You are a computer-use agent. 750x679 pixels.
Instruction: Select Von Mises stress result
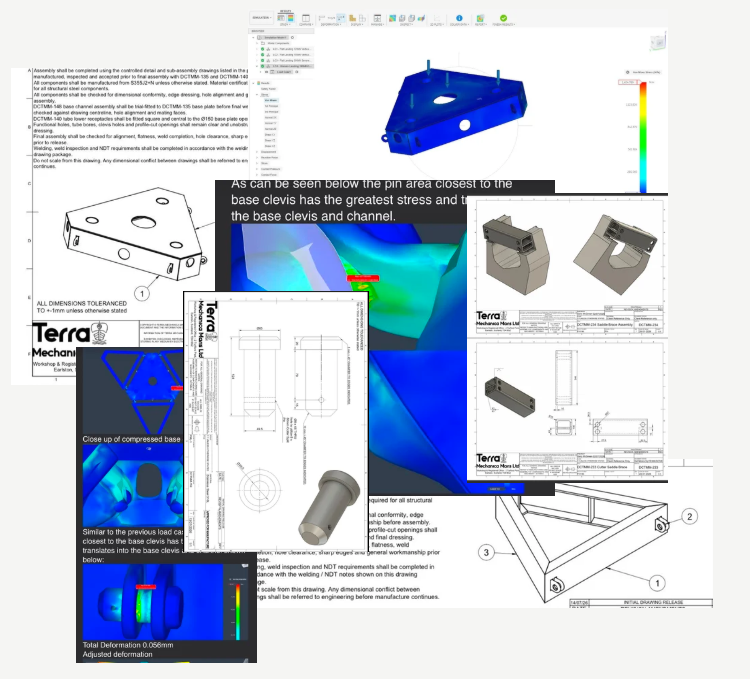pos(271,100)
